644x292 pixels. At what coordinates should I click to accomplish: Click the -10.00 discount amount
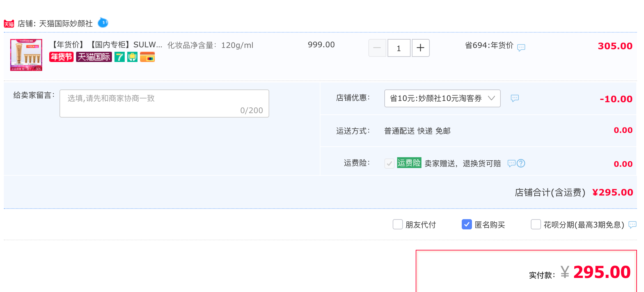pyautogui.click(x=616, y=99)
